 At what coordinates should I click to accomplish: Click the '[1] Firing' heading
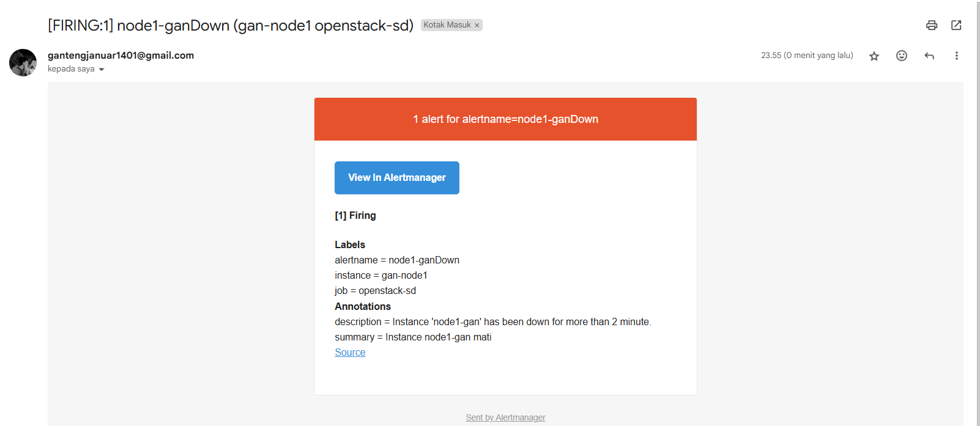[355, 216]
